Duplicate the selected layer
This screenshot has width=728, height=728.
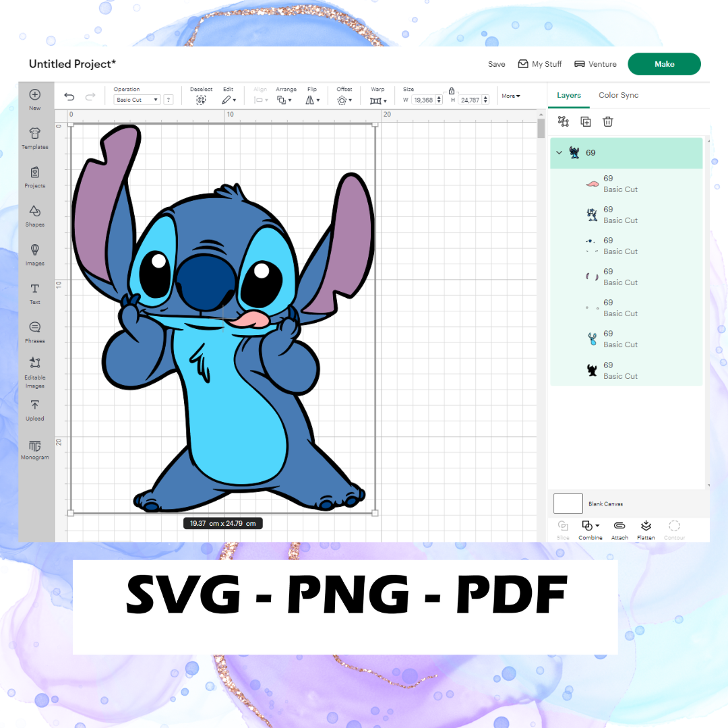(586, 121)
